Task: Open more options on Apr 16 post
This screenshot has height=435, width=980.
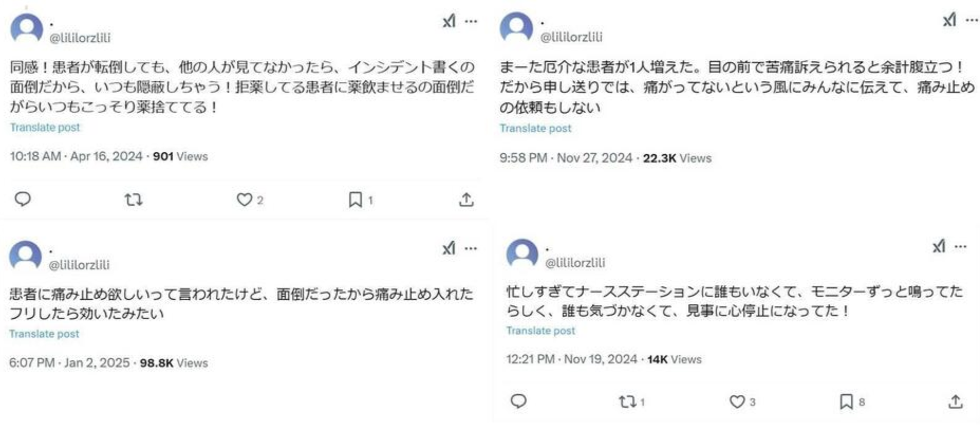Action: click(x=471, y=22)
